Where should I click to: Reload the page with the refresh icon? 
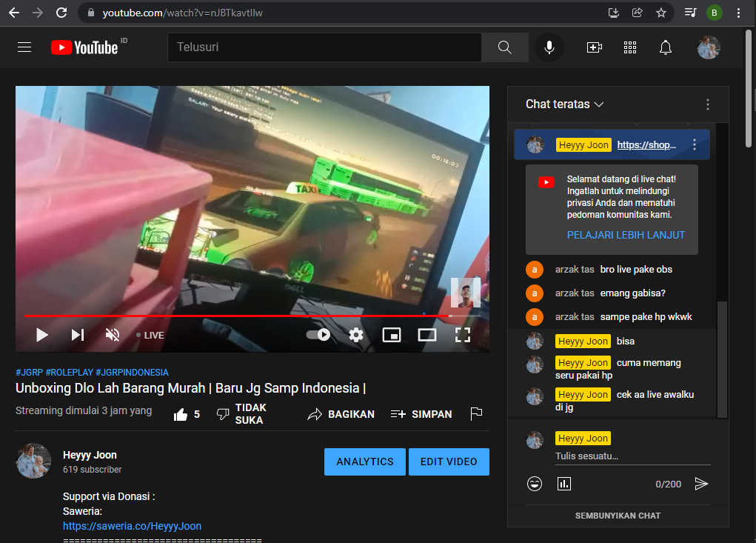[61, 13]
